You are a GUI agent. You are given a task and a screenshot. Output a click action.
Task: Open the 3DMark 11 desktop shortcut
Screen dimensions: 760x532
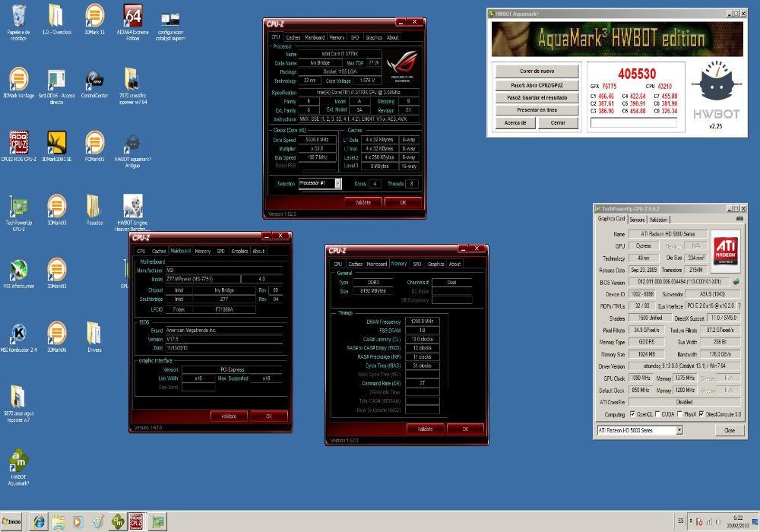pyautogui.click(x=94, y=20)
